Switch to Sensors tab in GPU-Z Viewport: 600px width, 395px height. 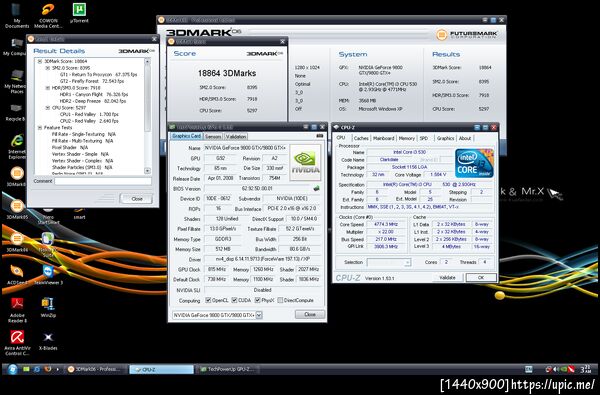click(x=213, y=137)
